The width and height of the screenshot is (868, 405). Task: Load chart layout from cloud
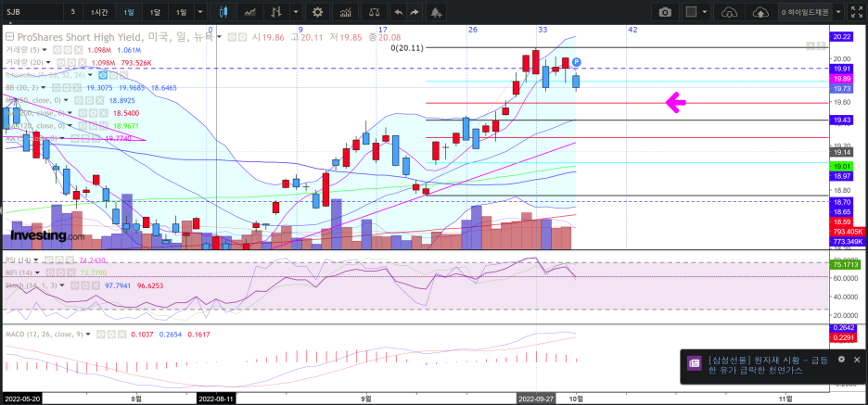click(731, 12)
